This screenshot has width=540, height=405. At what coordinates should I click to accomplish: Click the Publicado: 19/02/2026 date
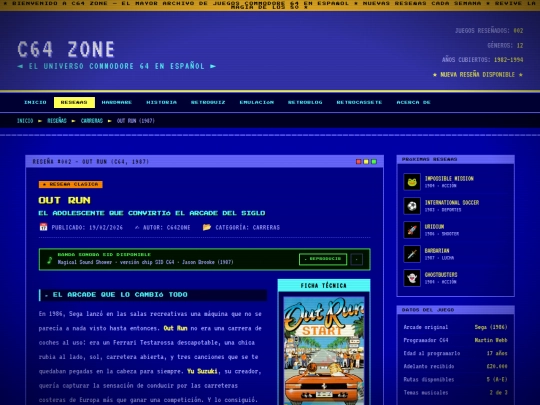(x=87, y=227)
